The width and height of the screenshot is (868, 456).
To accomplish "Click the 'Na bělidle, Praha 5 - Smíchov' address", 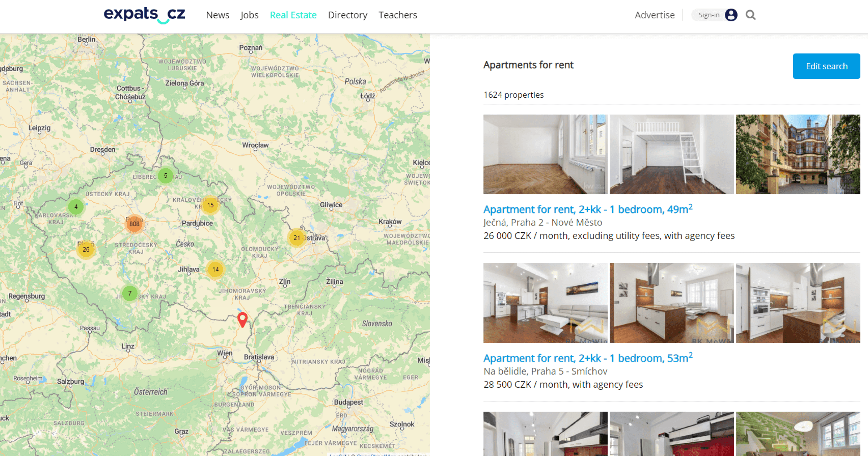I will point(545,371).
